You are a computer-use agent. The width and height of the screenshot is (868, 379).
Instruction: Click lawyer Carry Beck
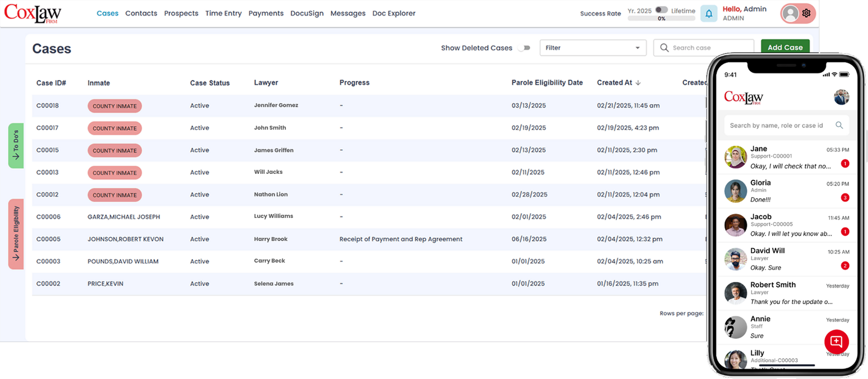point(269,261)
